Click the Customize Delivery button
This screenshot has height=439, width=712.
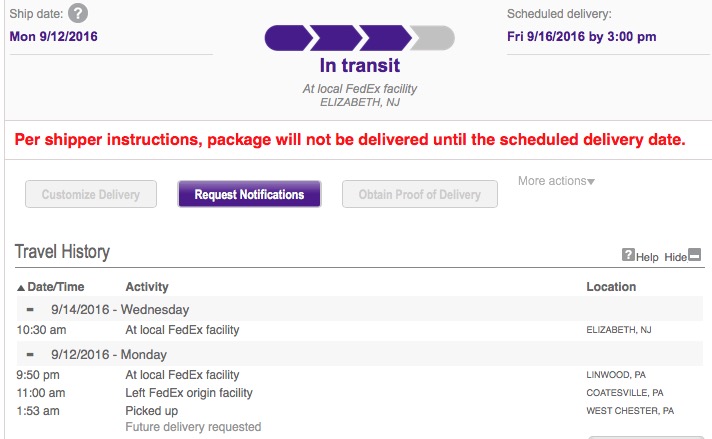pos(91,194)
